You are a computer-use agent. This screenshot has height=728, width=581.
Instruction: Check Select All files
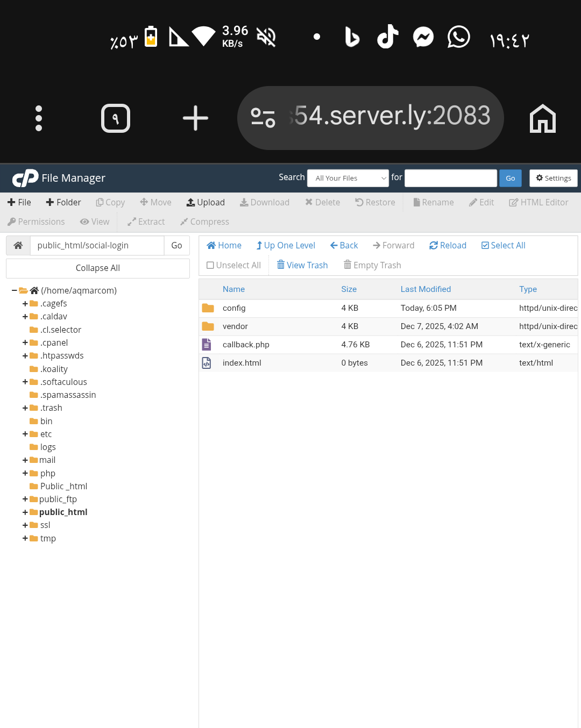(x=503, y=246)
